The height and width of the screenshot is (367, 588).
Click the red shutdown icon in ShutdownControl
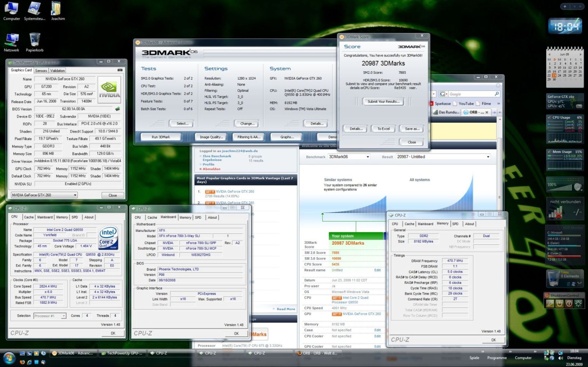[569, 304]
